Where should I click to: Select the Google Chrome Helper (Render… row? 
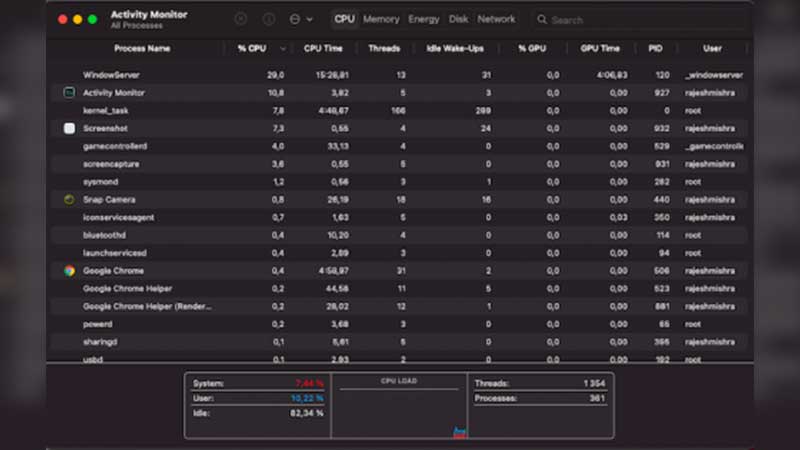400,307
